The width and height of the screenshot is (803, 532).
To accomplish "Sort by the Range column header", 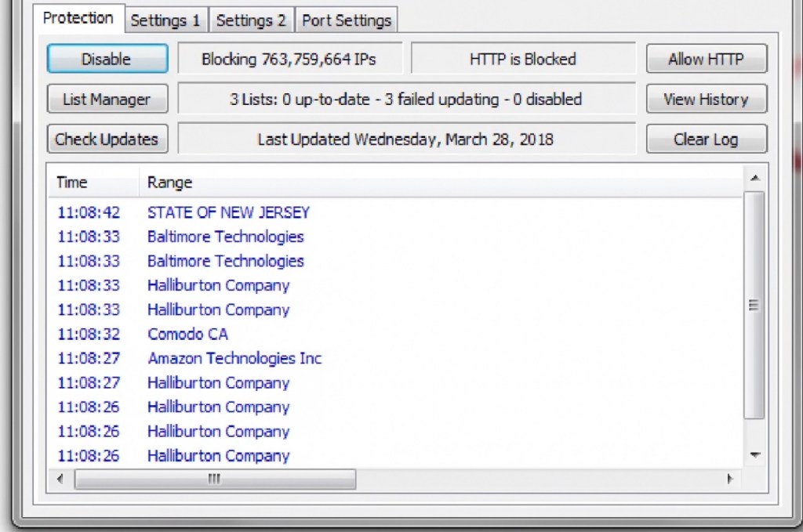I will [x=170, y=183].
